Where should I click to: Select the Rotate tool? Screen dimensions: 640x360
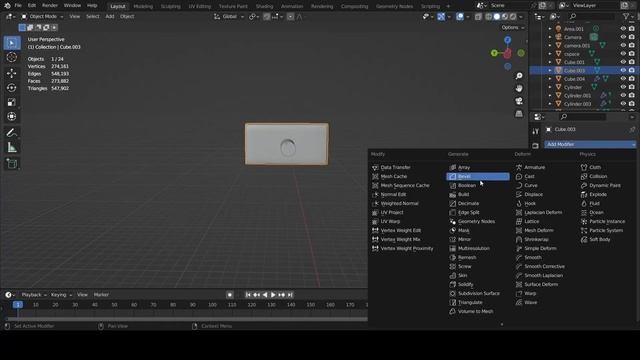12,88
